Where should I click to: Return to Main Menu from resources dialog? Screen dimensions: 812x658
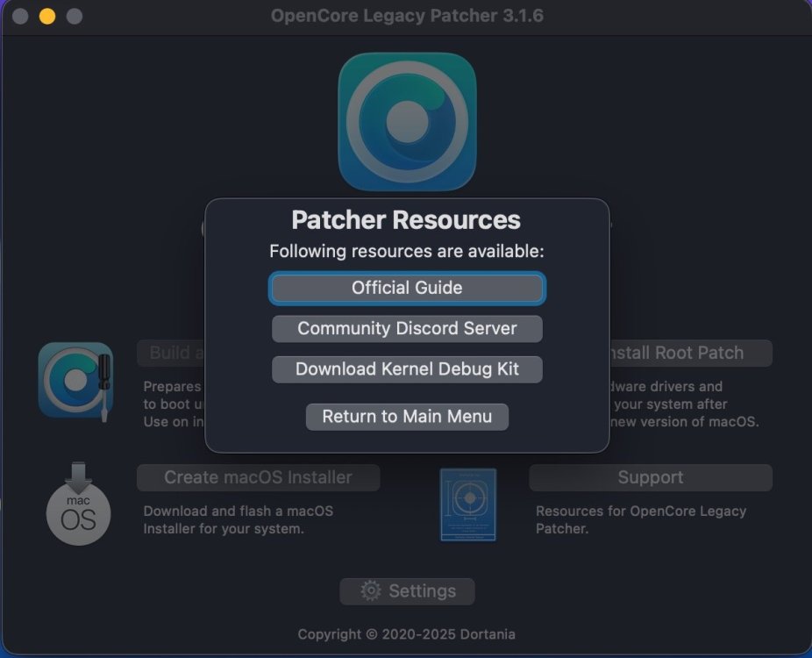tap(407, 417)
